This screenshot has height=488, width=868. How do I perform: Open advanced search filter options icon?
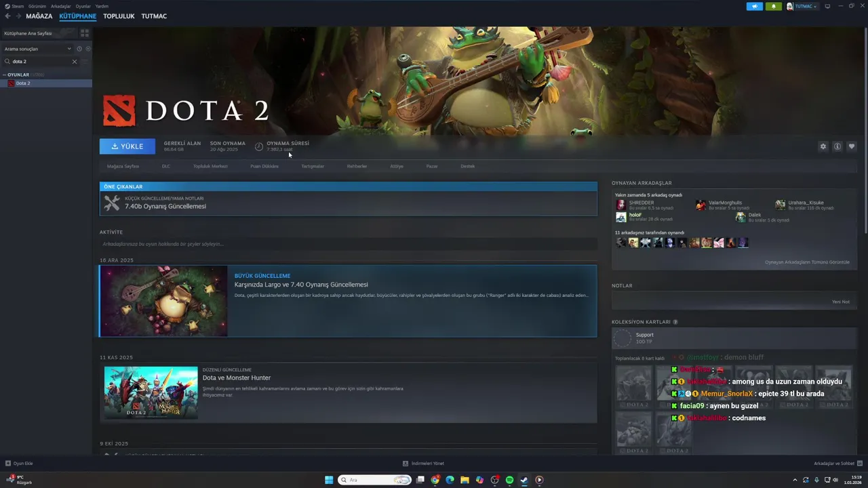tap(85, 62)
